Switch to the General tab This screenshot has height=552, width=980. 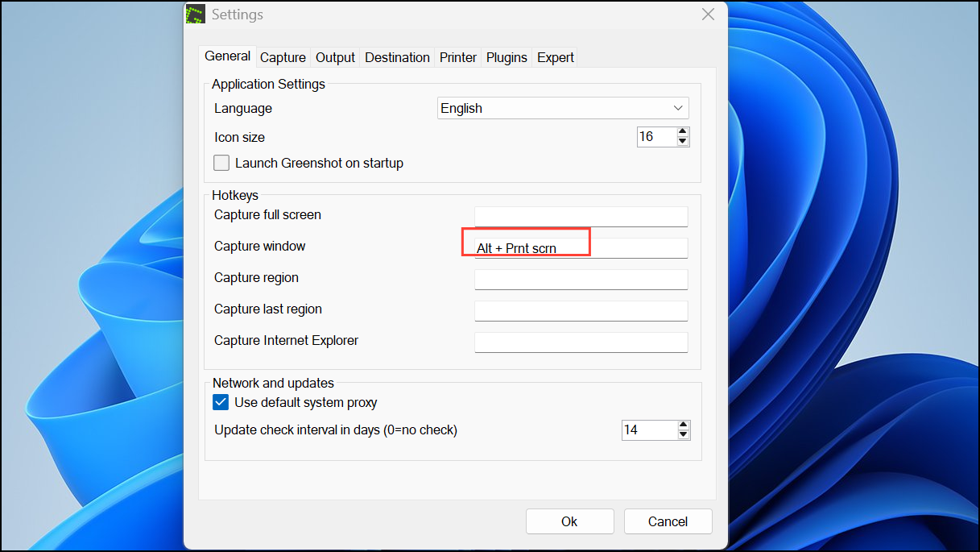(x=228, y=56)
